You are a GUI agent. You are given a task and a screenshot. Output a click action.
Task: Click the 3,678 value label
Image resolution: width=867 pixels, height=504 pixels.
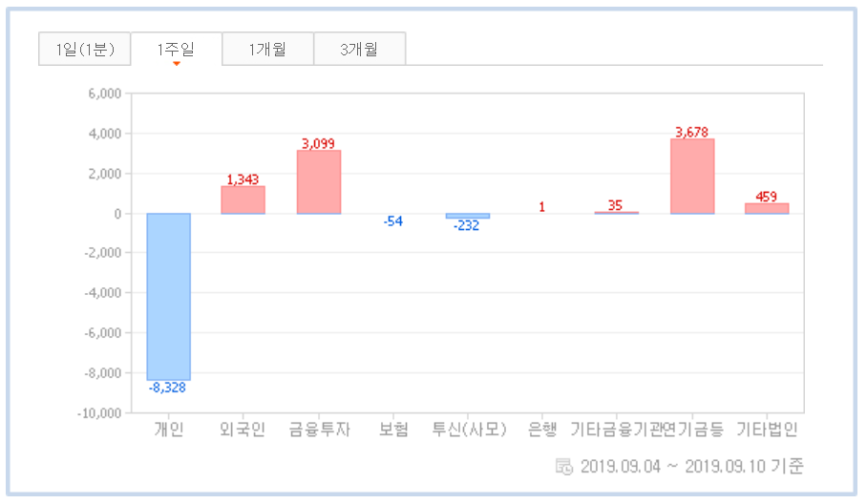coord(691,132)
